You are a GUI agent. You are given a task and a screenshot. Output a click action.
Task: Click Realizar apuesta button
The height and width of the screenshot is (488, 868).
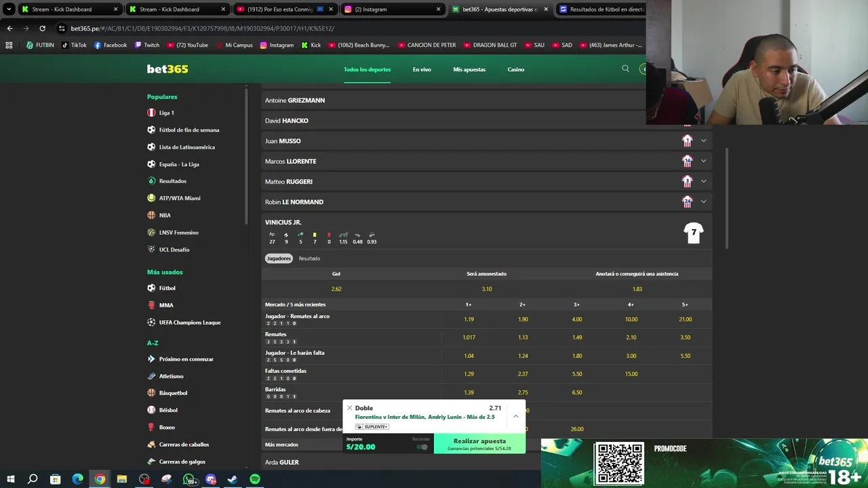pyautogui.click(x=479, y=444)
